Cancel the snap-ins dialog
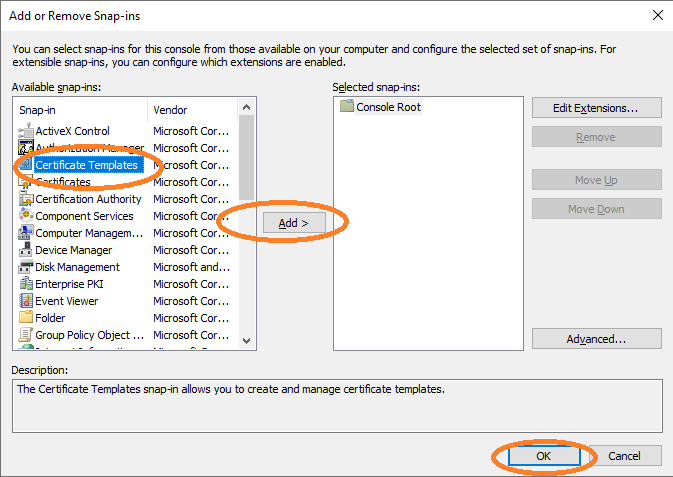The image size is (673, 477). 625,456
